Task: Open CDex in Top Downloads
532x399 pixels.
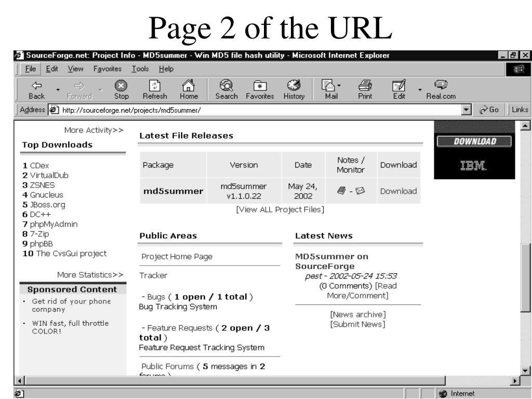Action: 39,166
